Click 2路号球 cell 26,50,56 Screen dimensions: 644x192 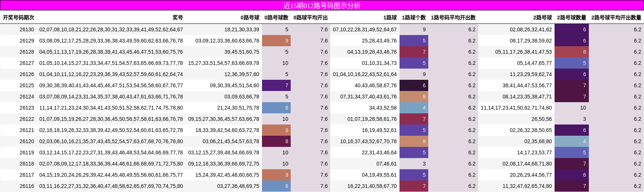tap(542, 119)
